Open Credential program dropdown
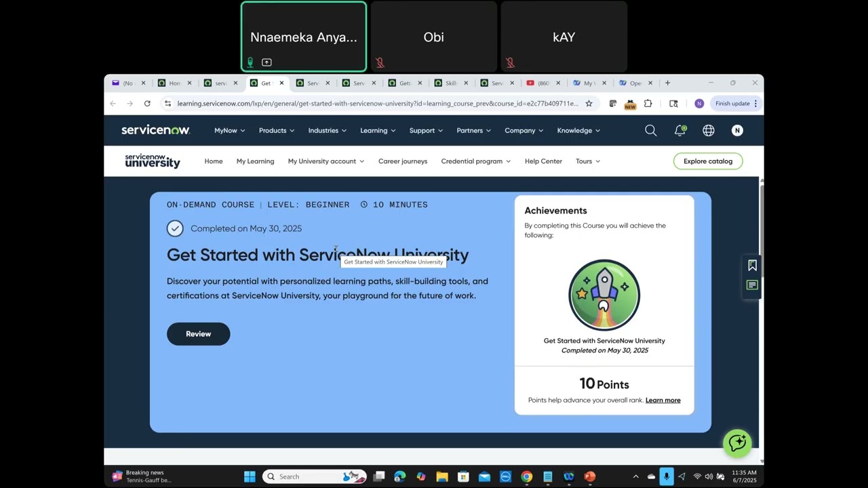This screenshot has width=868, height=488. click(476, 161)
